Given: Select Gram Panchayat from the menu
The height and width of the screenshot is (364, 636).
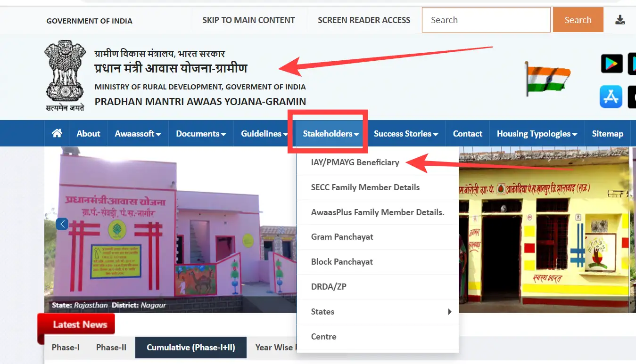Looking at the screenshot, I should point(378,237).
